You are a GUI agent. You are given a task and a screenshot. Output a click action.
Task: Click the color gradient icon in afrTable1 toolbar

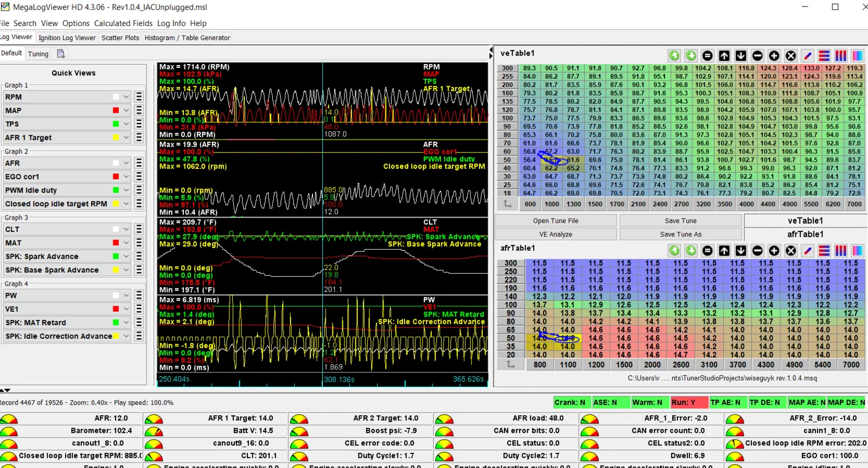click(x=858, y=250)
